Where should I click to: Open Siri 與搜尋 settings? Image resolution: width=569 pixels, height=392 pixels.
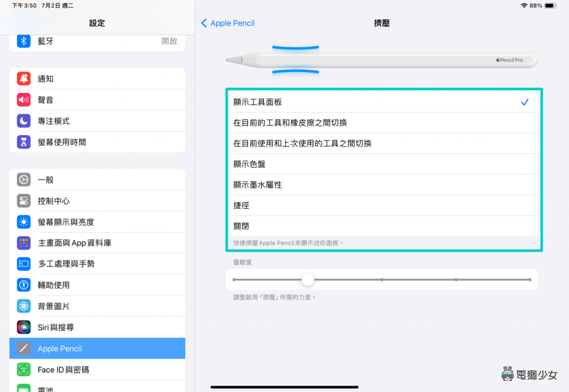(x=97, y=327)
